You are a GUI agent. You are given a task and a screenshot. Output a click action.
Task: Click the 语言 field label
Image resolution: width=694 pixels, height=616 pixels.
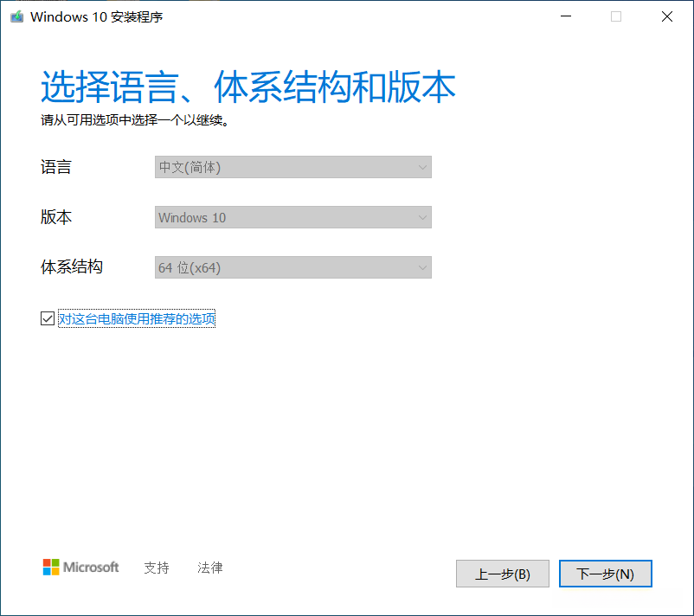[55, 167]
